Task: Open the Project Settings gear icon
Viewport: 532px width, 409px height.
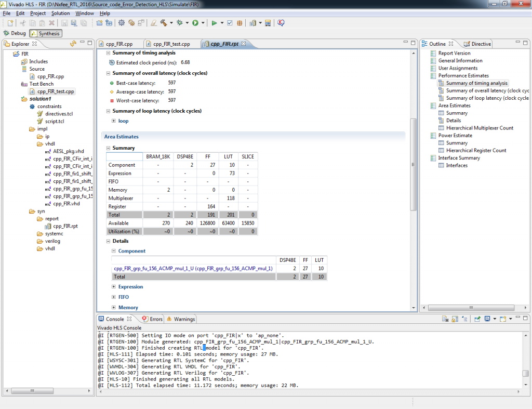Action: pyautogui.click(x=122, y=23)
